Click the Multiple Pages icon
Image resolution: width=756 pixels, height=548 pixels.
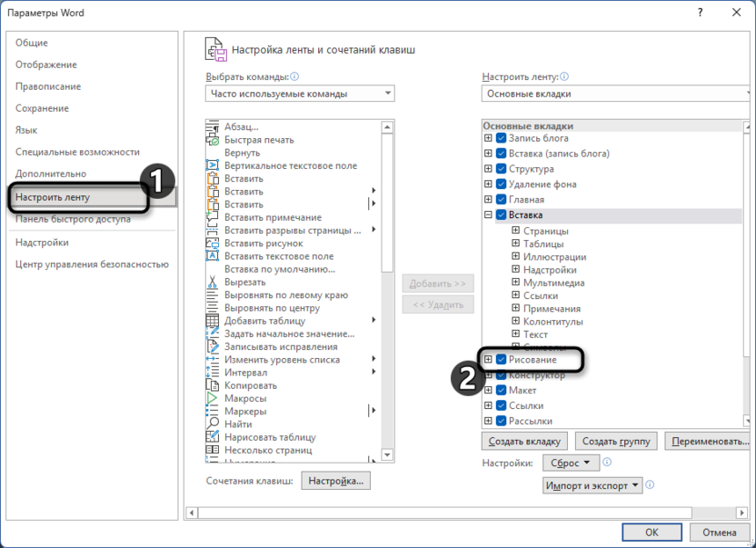click(x=213, y=450)
